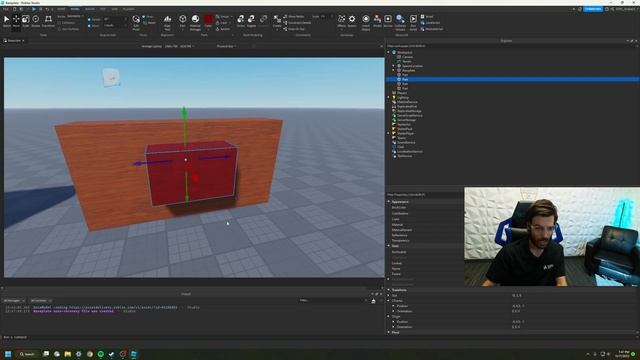Collapse the Appearance properties section
640x360 pixels.
tap(389, 201)
